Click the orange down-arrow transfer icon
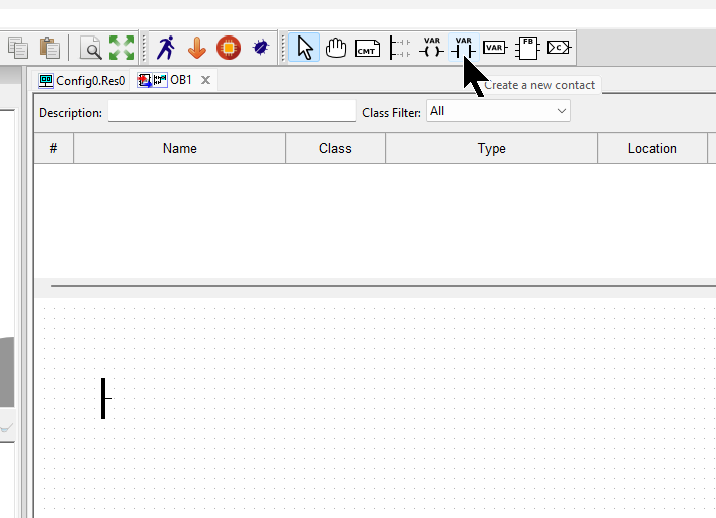 (197, 47)
